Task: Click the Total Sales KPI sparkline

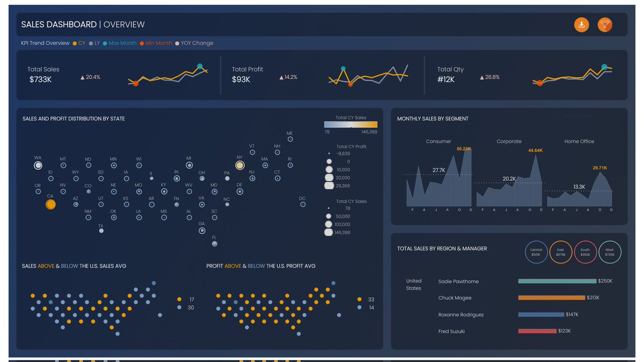Action: pyautogui.click(x=167, y=76)
